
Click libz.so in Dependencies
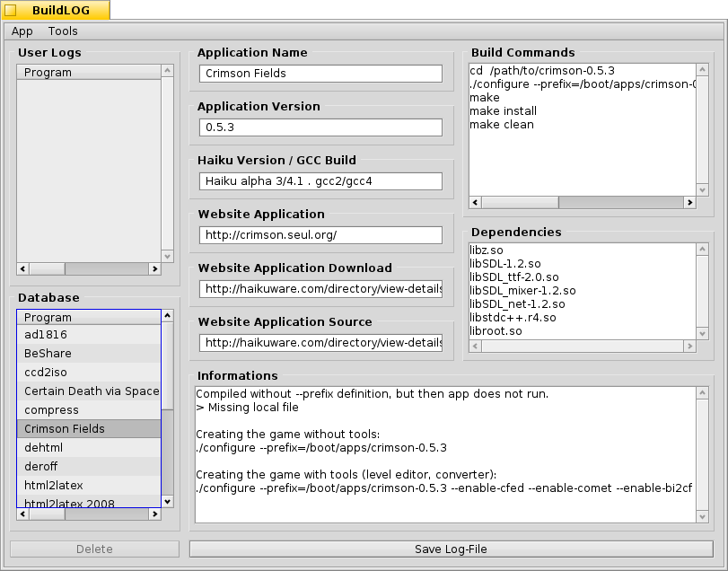point(487,250)
